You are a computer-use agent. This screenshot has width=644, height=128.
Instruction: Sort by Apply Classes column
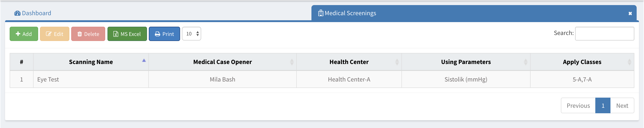point(629,62)
